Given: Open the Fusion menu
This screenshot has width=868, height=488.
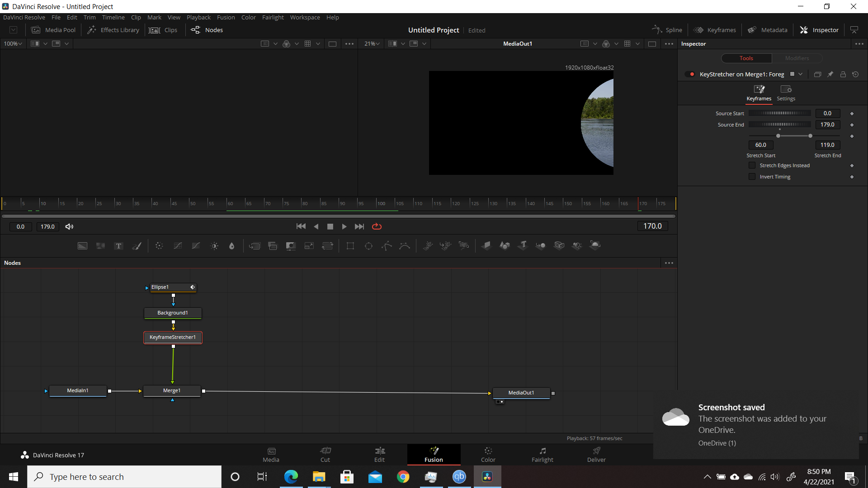Looking at the screenshot, I should 226,18.
